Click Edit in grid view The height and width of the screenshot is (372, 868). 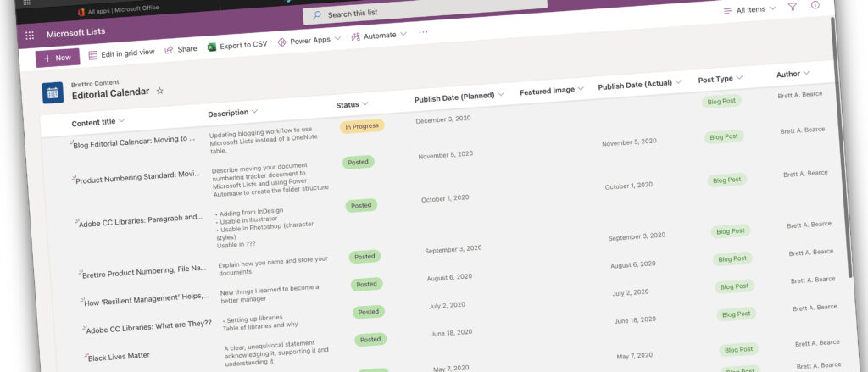coord(122,53)
